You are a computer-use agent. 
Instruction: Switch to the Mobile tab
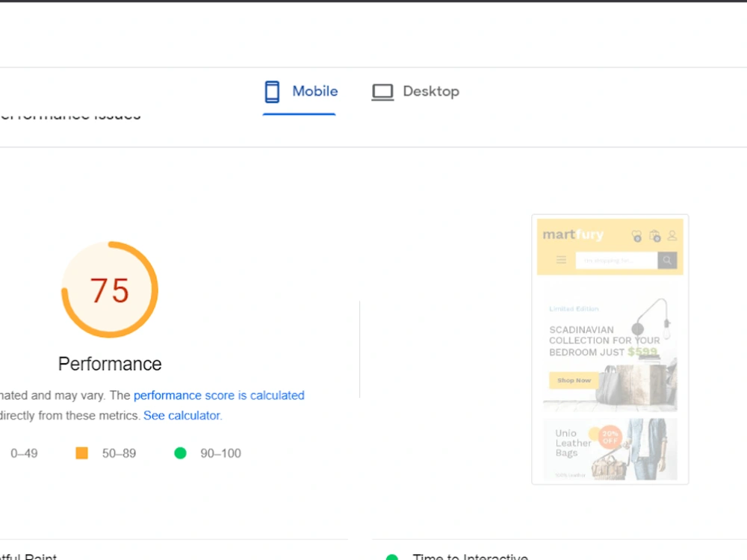coord(300,91)
